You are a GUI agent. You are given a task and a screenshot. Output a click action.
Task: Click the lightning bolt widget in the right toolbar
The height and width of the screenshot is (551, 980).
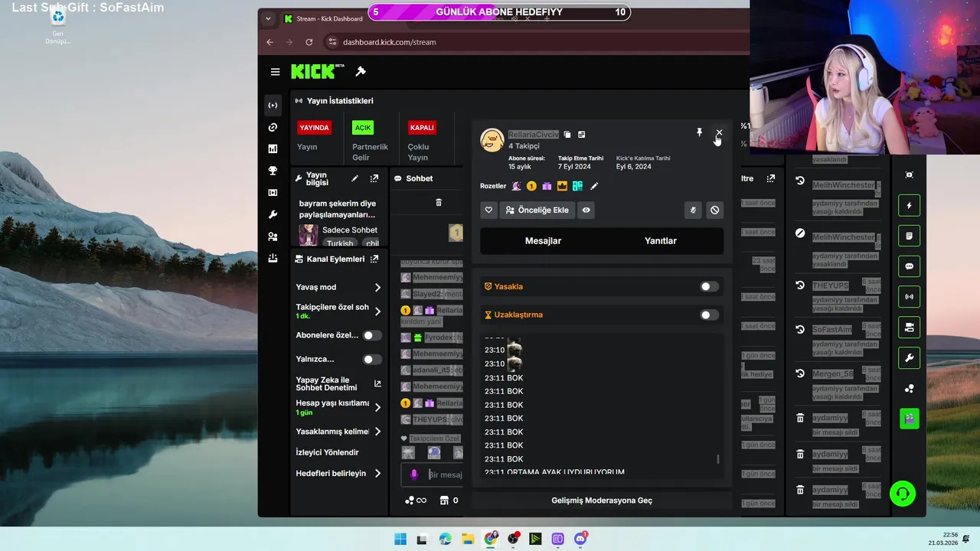(910, 206)
